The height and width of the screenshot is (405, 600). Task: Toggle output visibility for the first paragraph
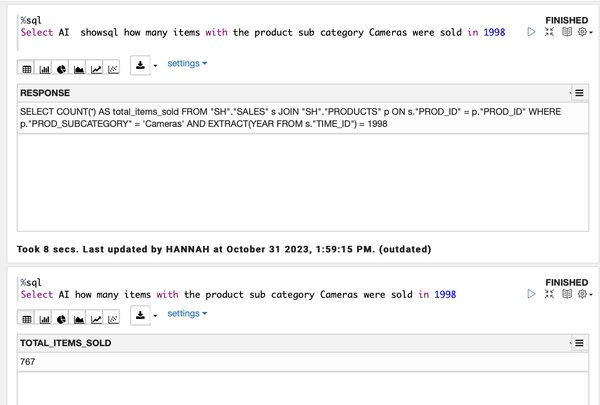566,32
